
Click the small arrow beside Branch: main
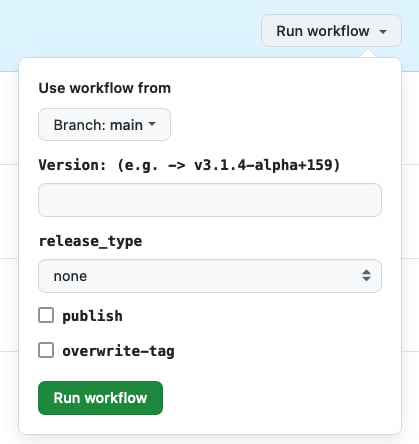click(152, 124)
